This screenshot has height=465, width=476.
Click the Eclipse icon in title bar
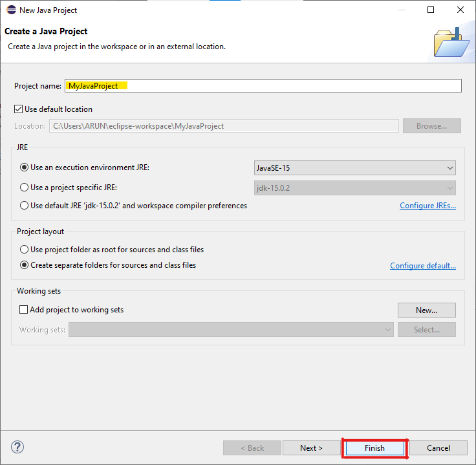point(11,10)
